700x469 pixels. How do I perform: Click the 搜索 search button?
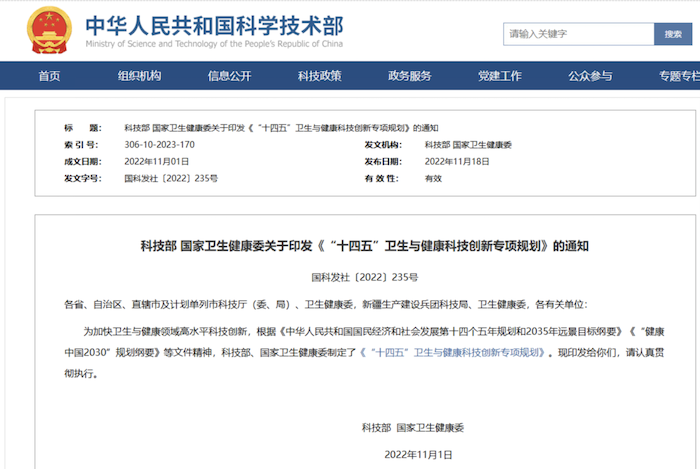coord(673,34)
